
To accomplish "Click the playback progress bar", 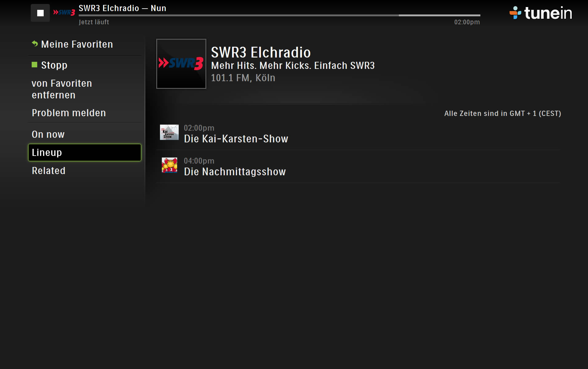I will 279,15.
